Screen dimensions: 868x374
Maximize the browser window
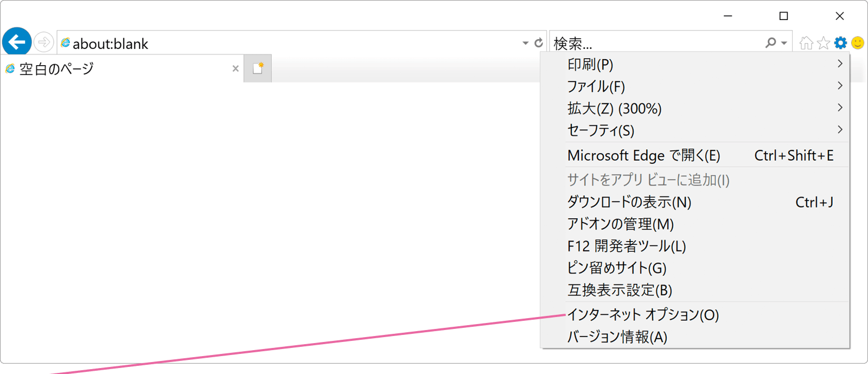coord(783,16)
